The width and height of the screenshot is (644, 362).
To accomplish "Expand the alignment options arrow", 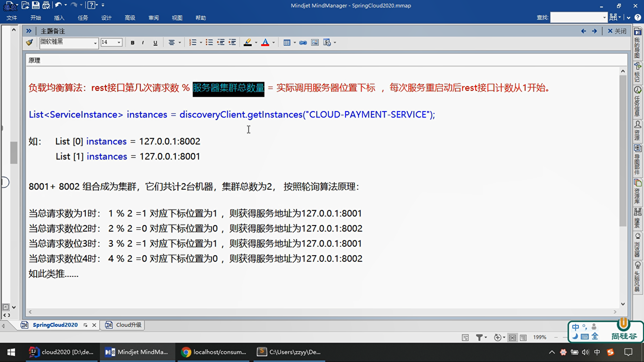I will point(180,43).
